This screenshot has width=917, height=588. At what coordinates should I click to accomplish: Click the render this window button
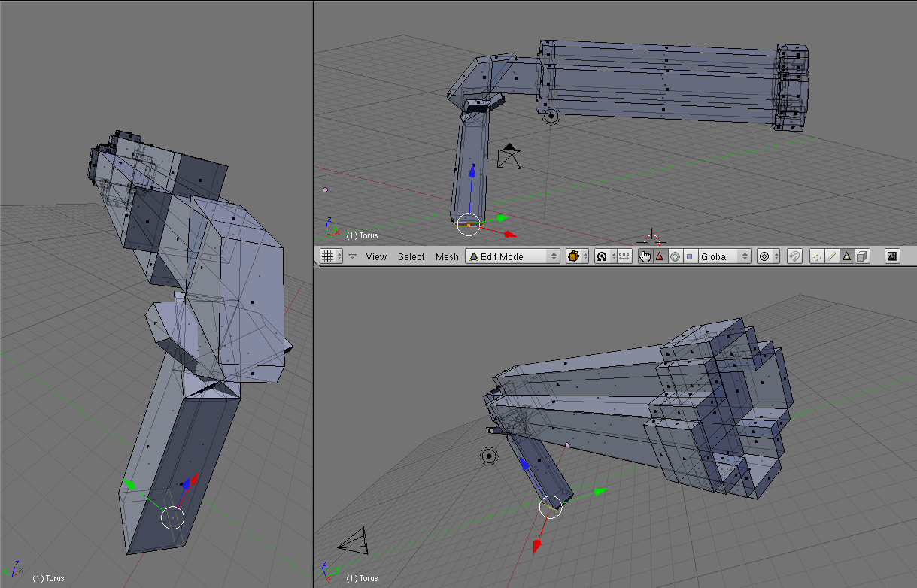[892, 256]
